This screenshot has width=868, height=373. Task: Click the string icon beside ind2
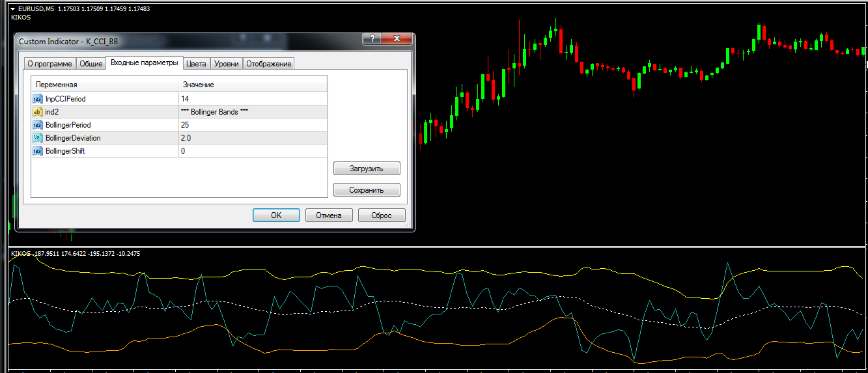(x=37, y=112)
